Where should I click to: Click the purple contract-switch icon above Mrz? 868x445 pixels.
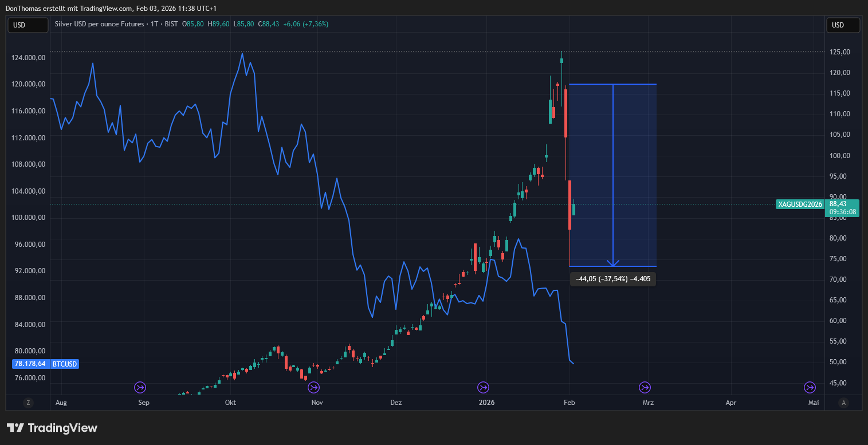(x=645, y=388)
